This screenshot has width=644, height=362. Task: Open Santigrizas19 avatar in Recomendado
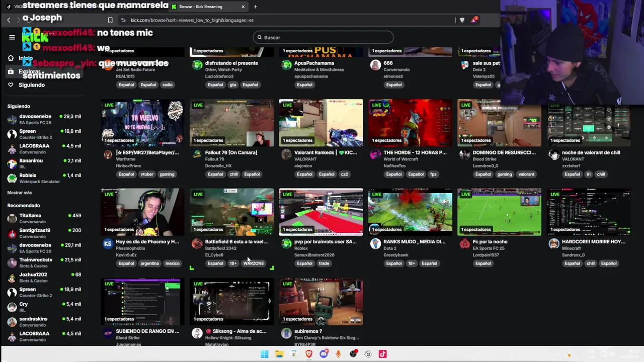click(x=12, y=233)
